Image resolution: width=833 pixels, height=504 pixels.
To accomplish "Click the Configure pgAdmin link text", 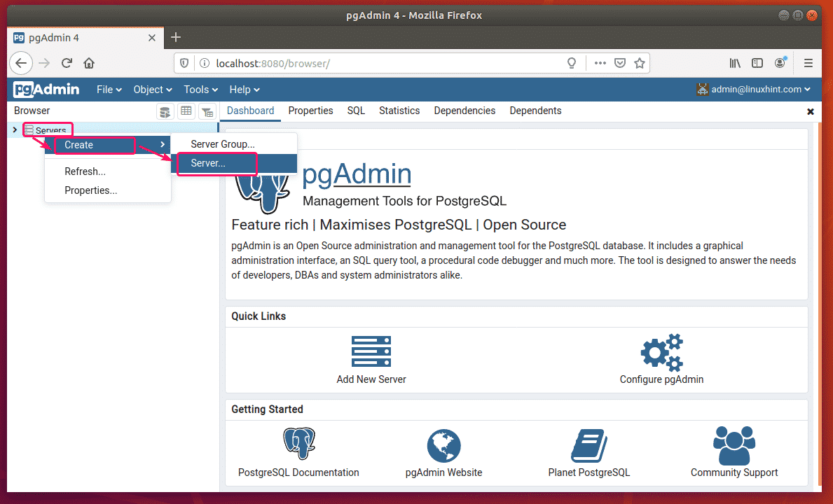I will pos(662,379).
